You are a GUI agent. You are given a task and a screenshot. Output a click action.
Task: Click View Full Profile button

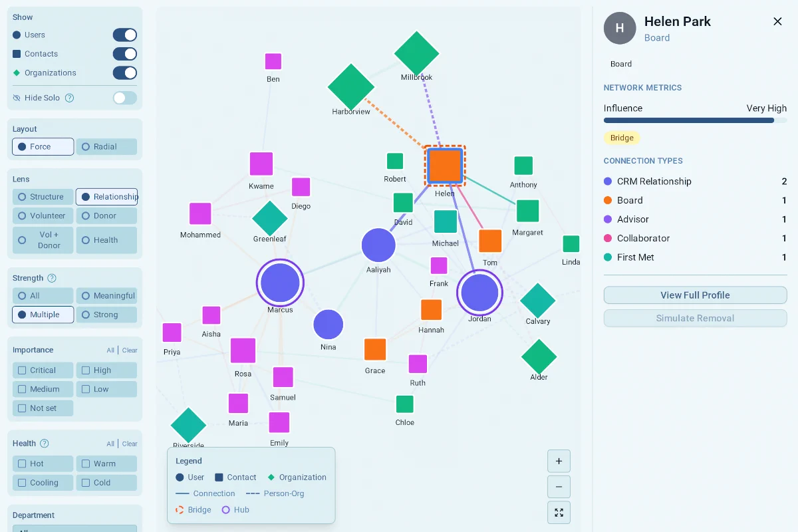click(x=695, y=295)
